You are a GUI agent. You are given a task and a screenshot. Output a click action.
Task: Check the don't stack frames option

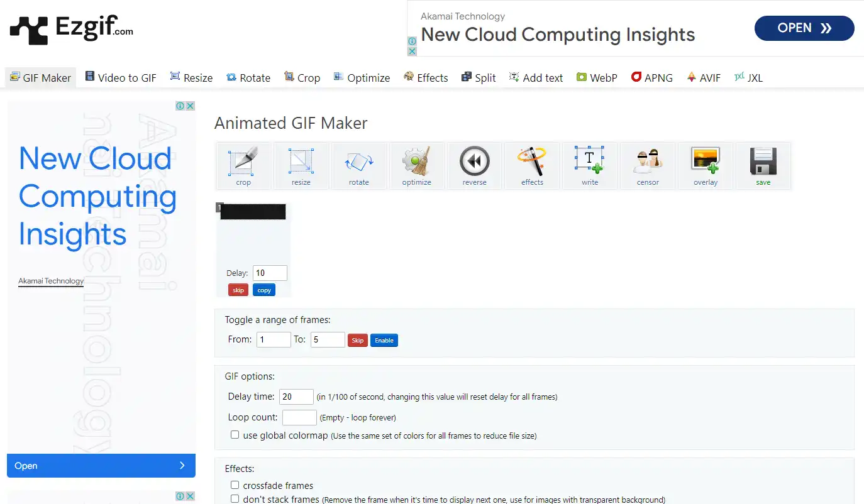235,499
